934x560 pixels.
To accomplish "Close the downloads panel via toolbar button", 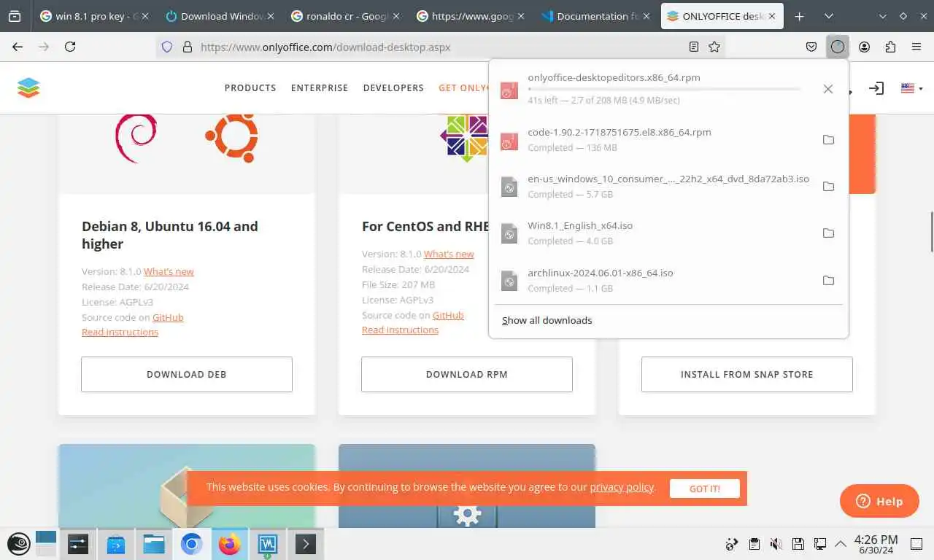I will [x=838, y=47].
